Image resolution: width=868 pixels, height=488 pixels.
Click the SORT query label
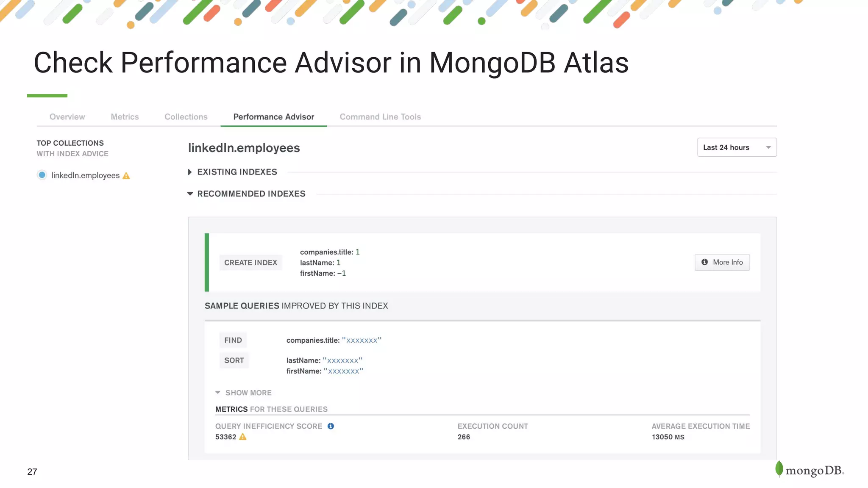point(234,360)
